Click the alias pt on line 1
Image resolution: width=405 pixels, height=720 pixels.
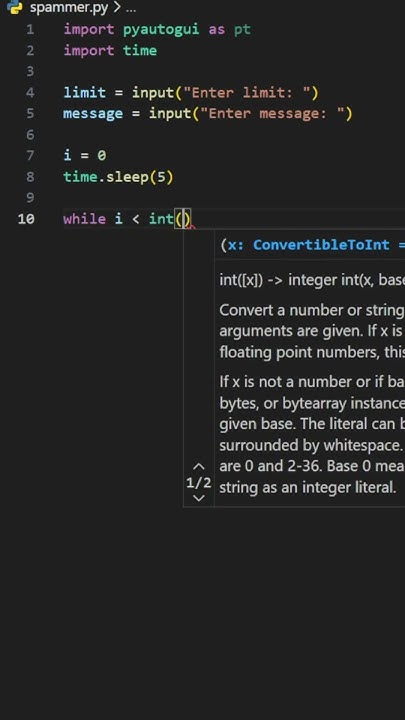[242, 30]
